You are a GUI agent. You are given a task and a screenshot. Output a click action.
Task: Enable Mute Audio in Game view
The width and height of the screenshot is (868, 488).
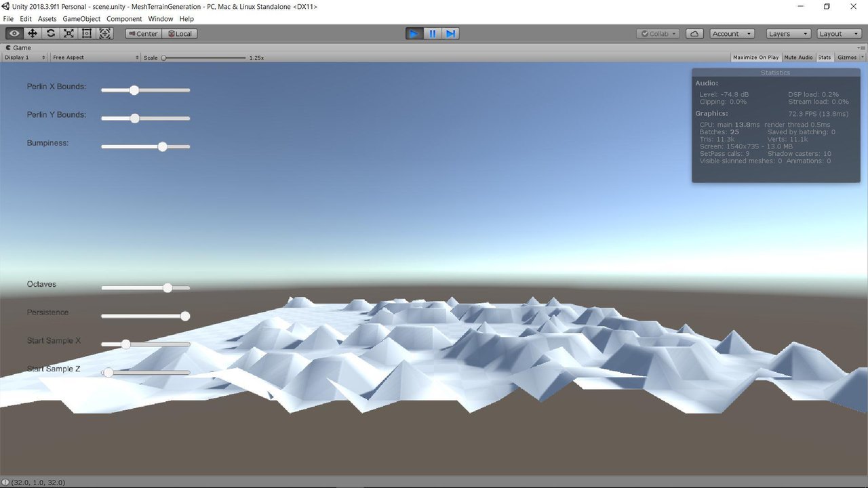tap(798, 57)
